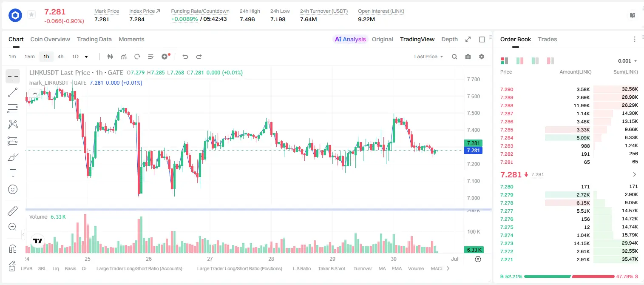The height and width of the screenshot is (285, 644).
Task: Open the Last Price dropdown
Action: tap(428, 57)
